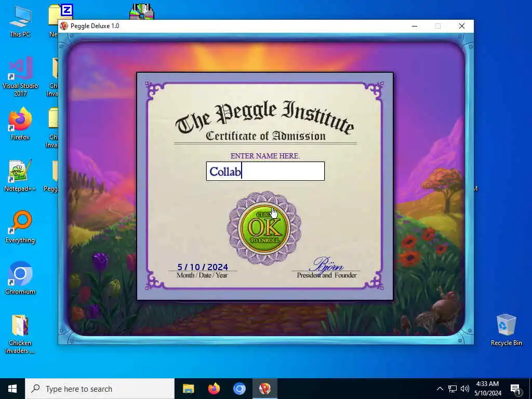The image size is (532, 399).
Task: Click the Type here to search box
Action: click(x=100, y=389)
